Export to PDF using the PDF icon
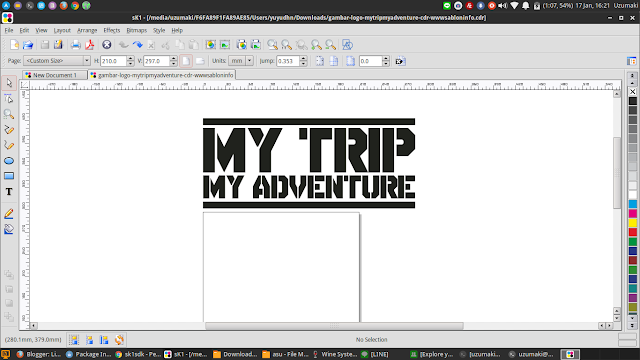640x360 pixels. 89,44
